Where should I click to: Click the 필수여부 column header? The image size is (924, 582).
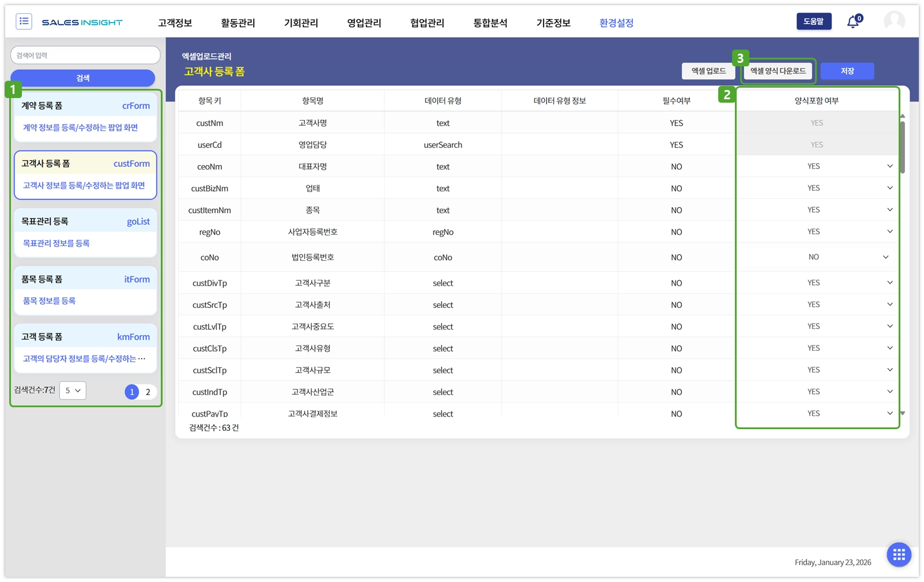coord(677,100)
